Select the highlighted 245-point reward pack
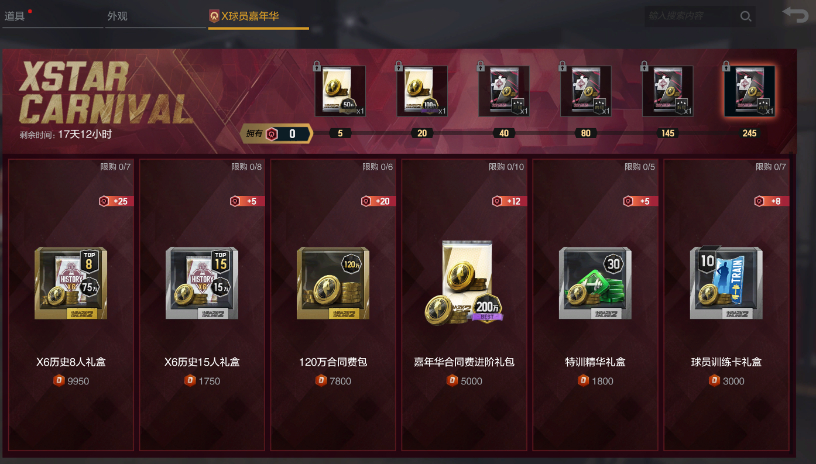This screenshot has width=816, height=464. [x=749, y=91]
